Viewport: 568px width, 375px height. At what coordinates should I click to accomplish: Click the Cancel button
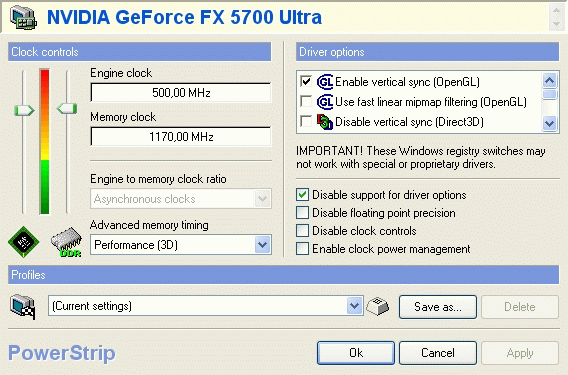click(438, 353)
